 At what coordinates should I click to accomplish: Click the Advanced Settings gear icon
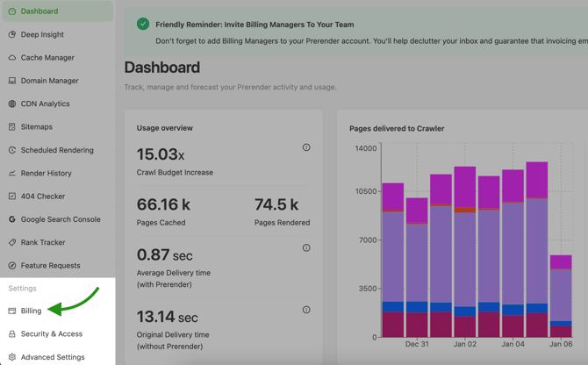tap(12, 357)
